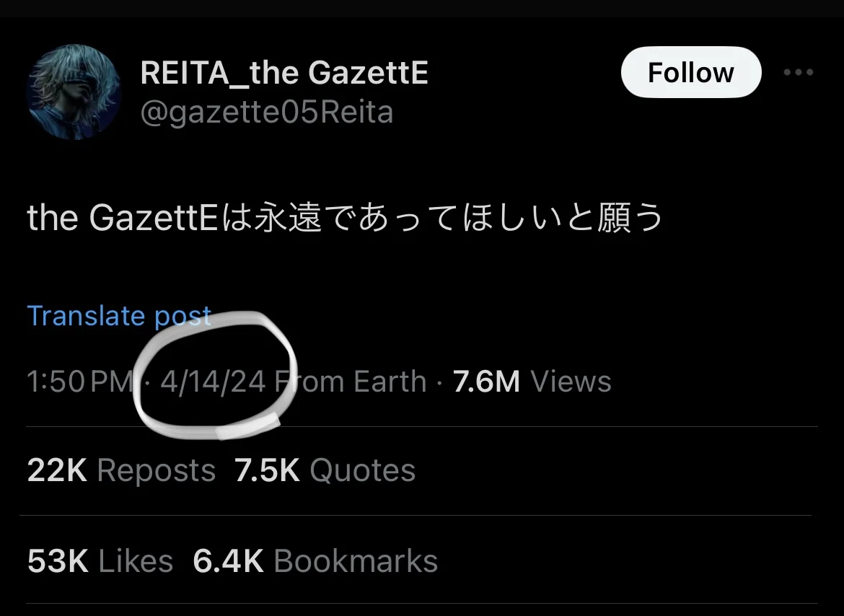Click the 22K repost count number
844x616 pixels.
pos(57,470)
